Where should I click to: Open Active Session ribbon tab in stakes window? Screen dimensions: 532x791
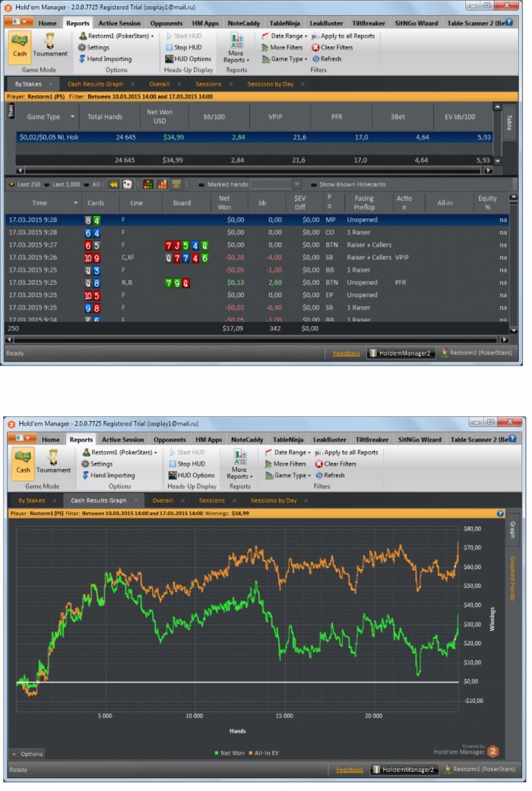point(119,24)
